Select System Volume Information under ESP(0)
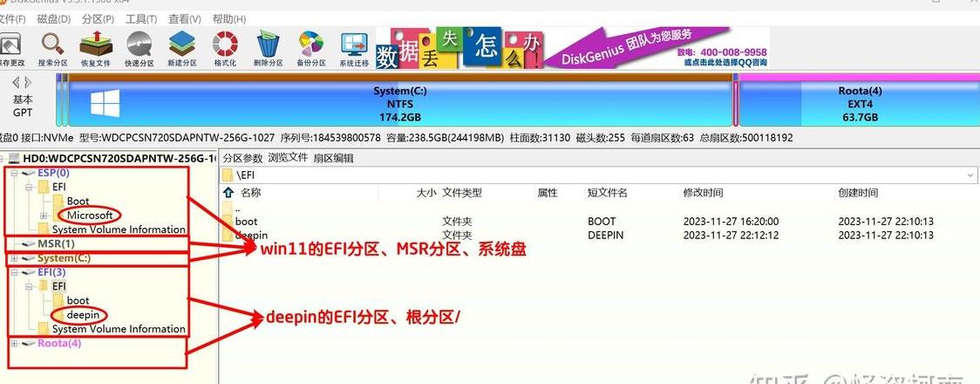Viewport: 980px width, 384px height. pos(119,230)
